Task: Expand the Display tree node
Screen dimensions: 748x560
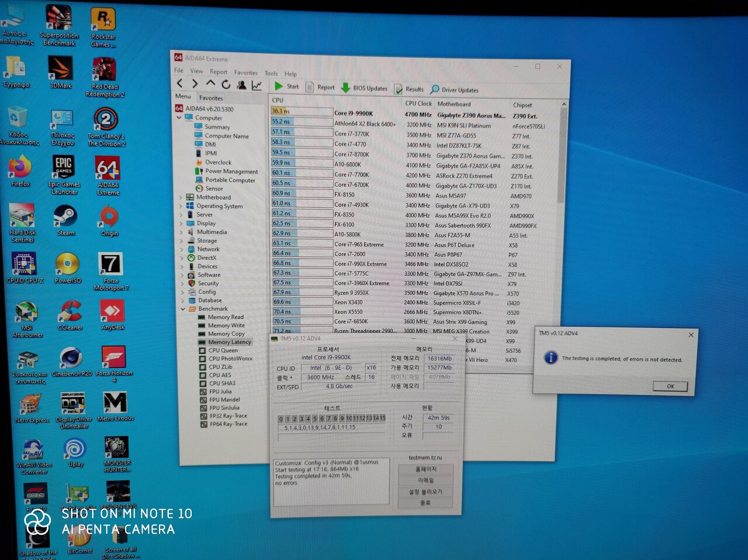Action: (x=181, y=223)
